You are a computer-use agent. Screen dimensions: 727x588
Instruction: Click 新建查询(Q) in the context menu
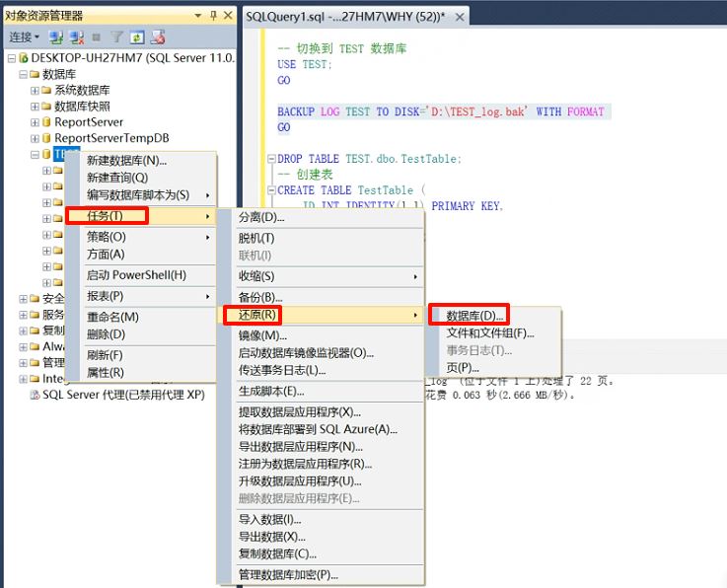117,178
